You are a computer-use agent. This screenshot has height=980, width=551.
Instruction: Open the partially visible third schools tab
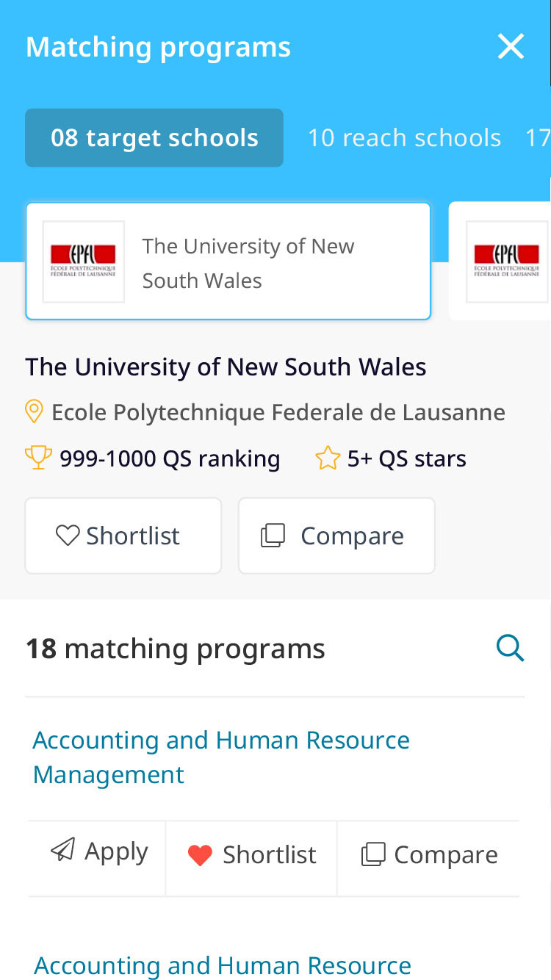point(538,138)
